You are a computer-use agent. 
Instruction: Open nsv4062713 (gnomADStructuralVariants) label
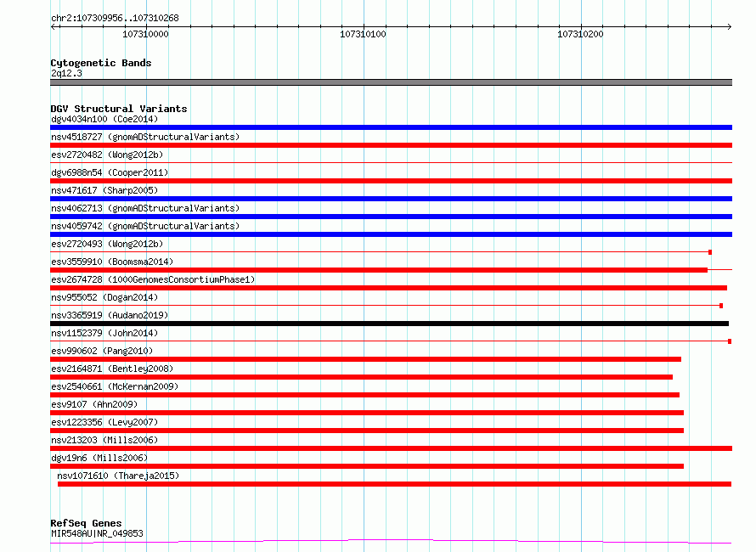[145, 208]
